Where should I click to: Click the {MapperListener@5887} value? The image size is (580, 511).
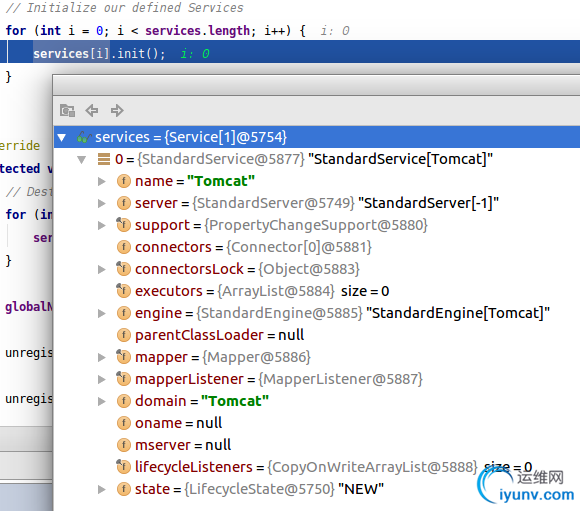340,379
